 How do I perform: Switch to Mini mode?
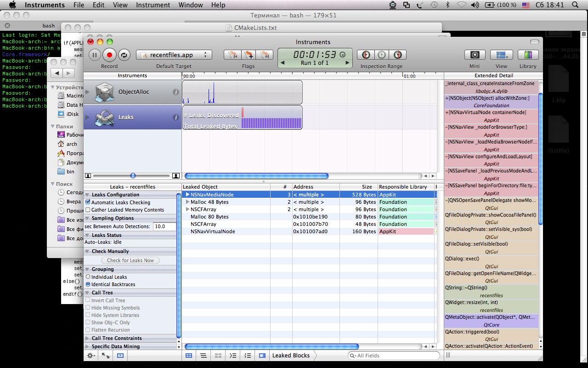[x=475, y=55]
